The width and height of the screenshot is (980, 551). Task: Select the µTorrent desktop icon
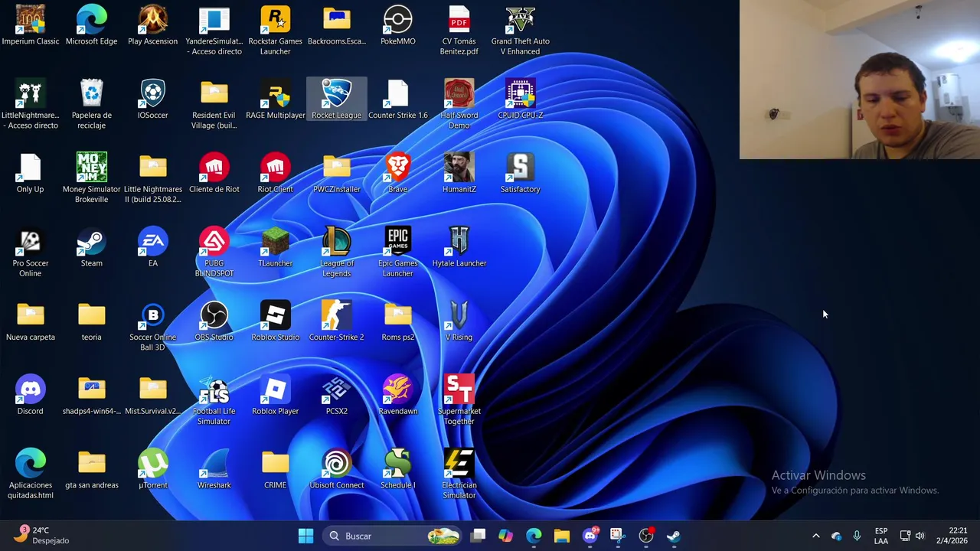(x=153, y=469)
